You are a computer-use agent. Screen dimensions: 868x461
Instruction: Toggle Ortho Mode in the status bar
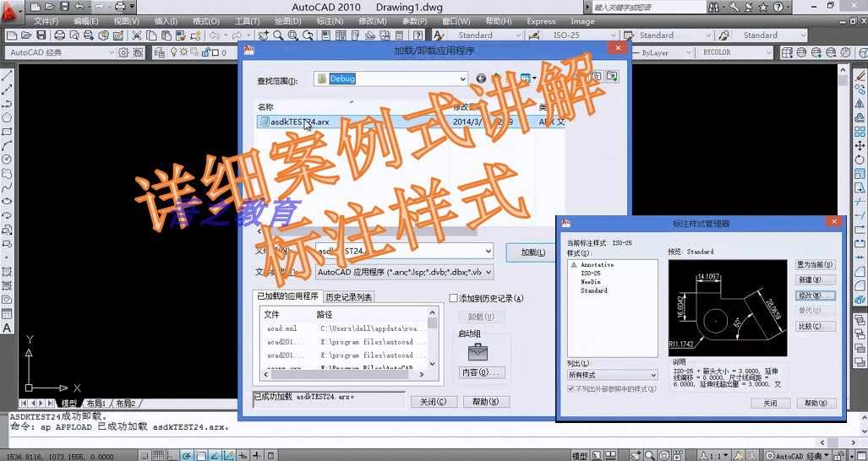[172, 456]
